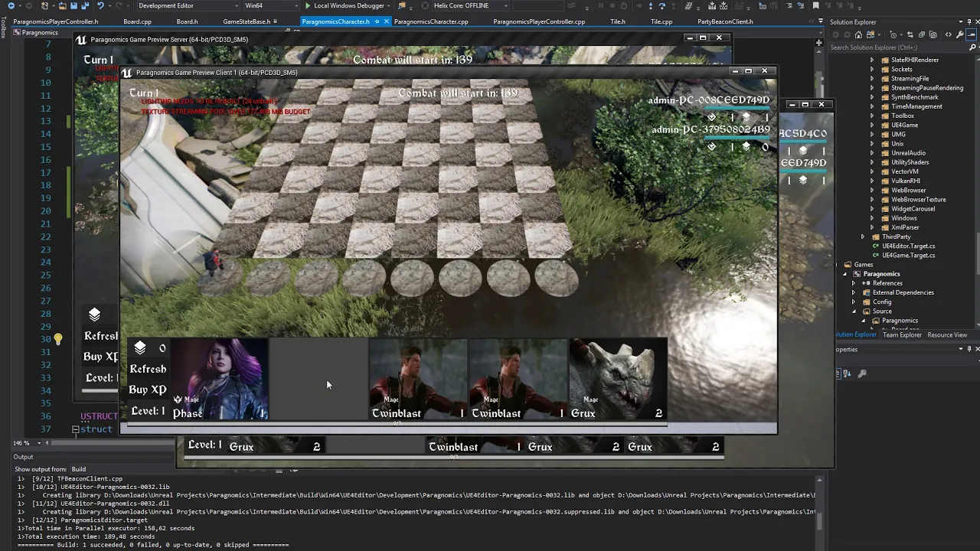Image resolution: width=980 pixels, height=551 pixels.
Task: Click the New Project toolbar icon
Action: (45, 5)
